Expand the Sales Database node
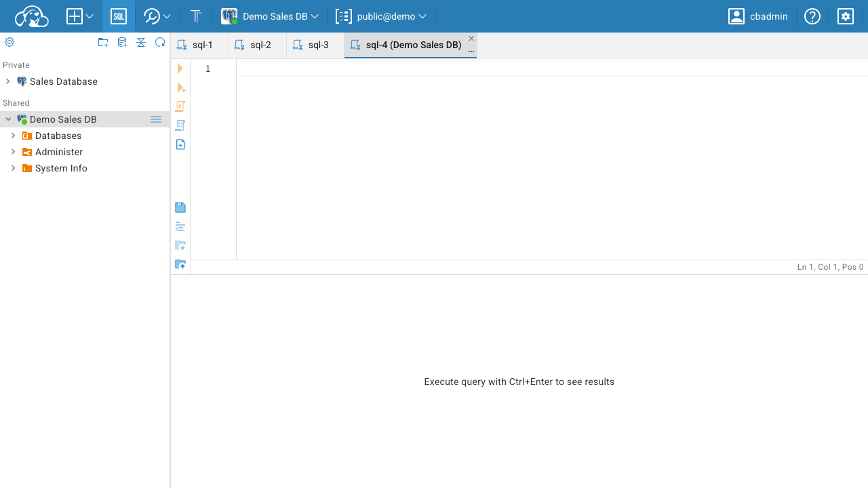Viewport: 868px width, 488px height. 8,81
